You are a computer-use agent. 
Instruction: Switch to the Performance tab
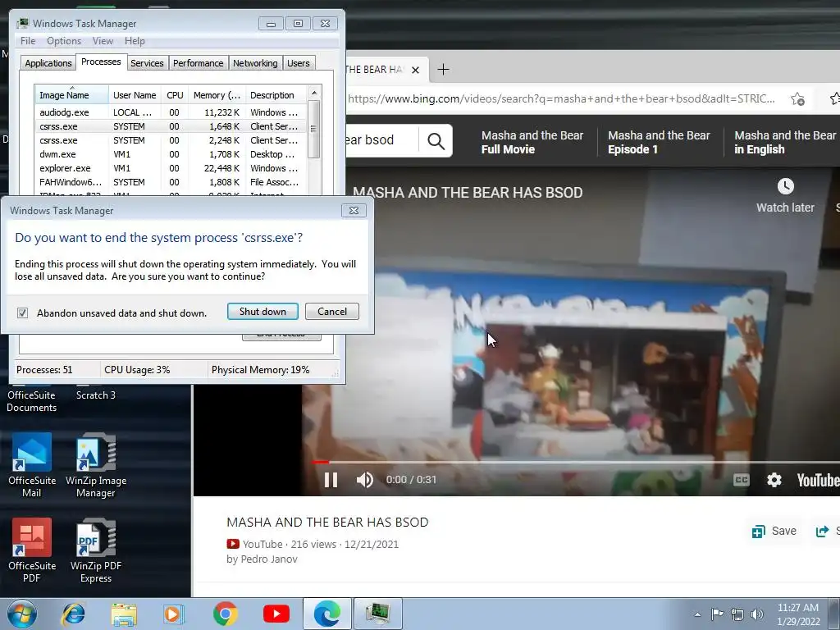point(199,63)
